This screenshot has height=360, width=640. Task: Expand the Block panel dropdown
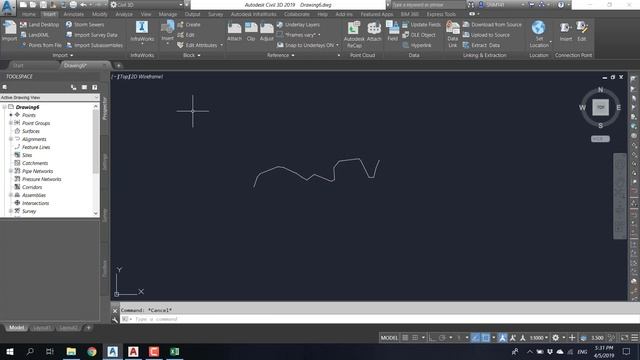click(x=191, y=55)
